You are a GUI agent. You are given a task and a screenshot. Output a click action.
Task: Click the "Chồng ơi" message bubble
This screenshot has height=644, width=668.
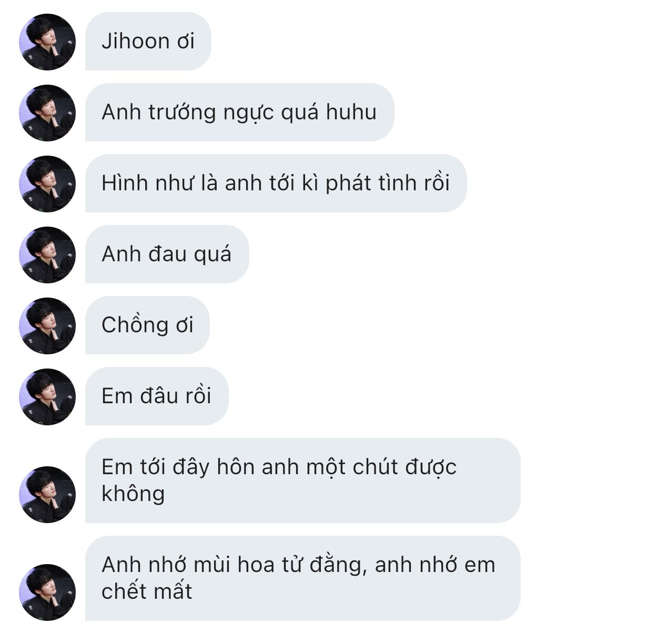click(147, 325)
